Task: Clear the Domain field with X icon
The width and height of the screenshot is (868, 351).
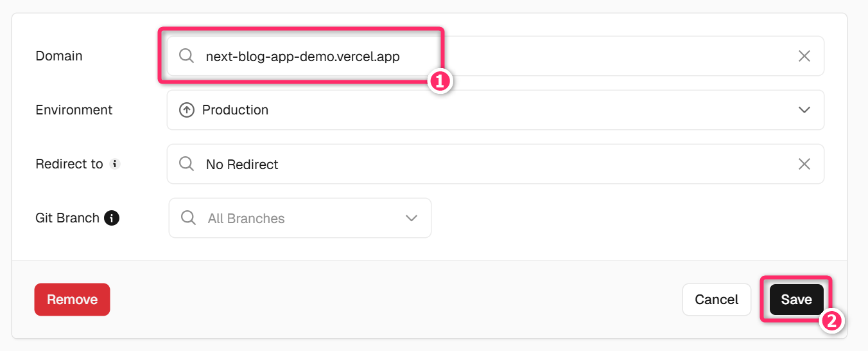Action: coord(804,56)
